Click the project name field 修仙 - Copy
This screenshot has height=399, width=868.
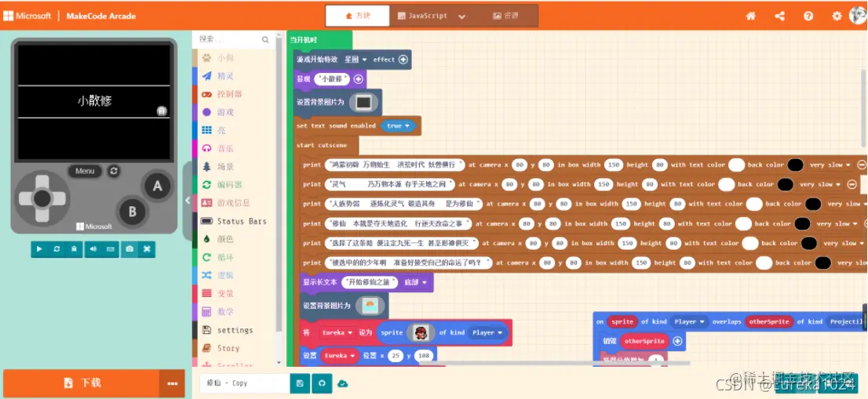[x=244, y=383]
